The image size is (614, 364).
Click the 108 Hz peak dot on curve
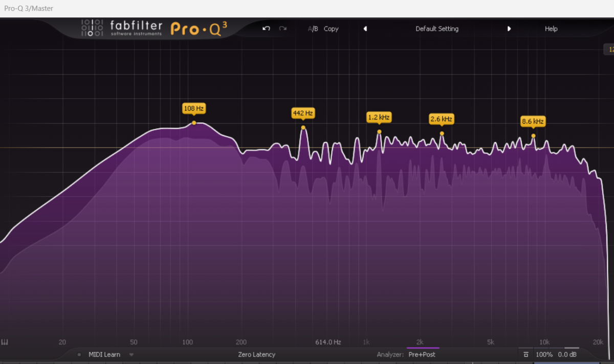[x=194, y=123]
